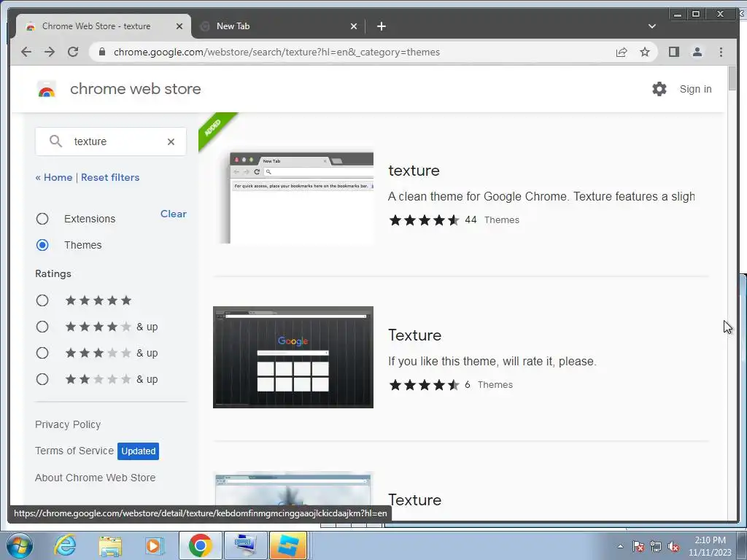The height and width of the screenshot is (560, 747).
Task: Open the dark Texture theme thumbnail with 6 ratings
Action: click(293, 357)
